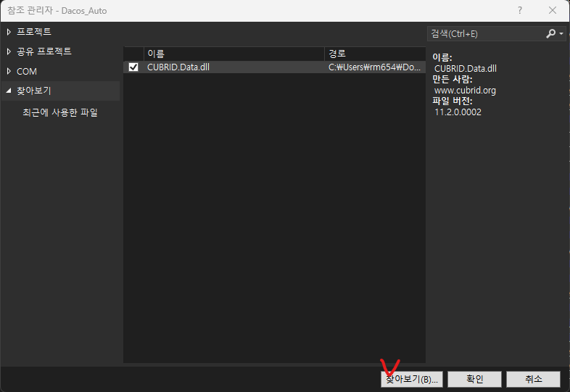Screen dimensions: 570x392
Task: Sort by the 이름 column header
Action: [x=234, y=54]
